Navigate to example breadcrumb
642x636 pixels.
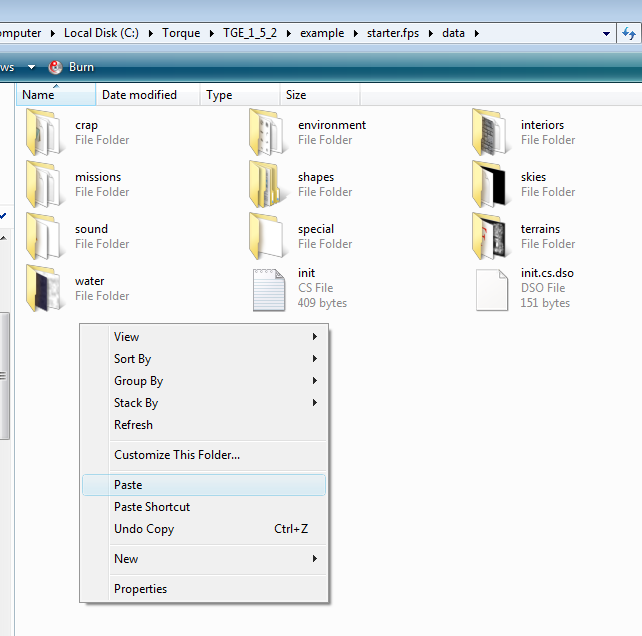322,33
